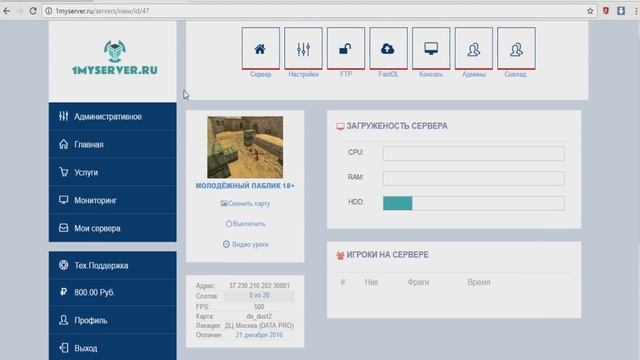Screen dimensions: 640x360
Task: Click the МОЛОДЁЖНЫЙ ПАБЛИК 18+ server title
Action: point(245,186)
